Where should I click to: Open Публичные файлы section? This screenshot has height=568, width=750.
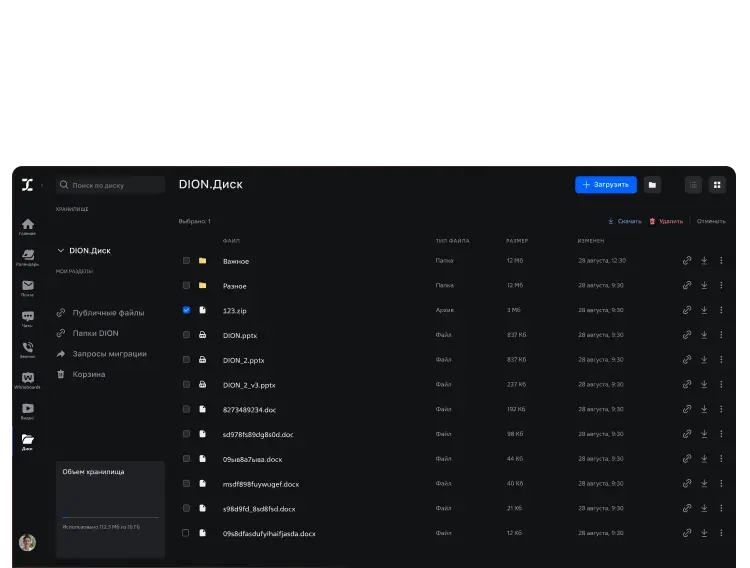coord(100,312)
